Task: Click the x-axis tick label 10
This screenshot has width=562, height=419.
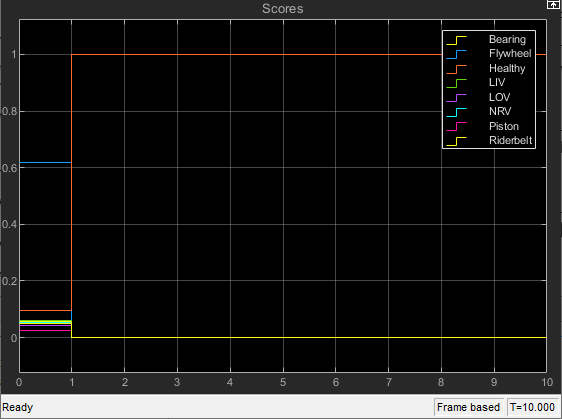Action: (547, 382)
